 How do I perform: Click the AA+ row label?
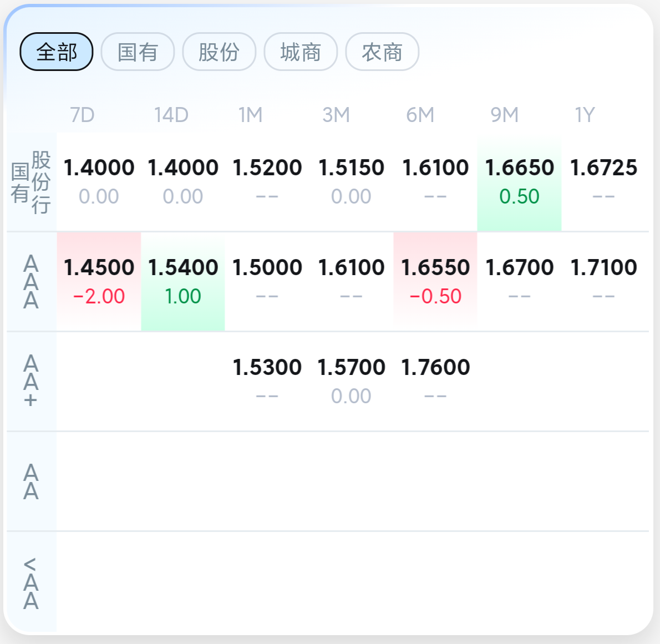[31, 382]
